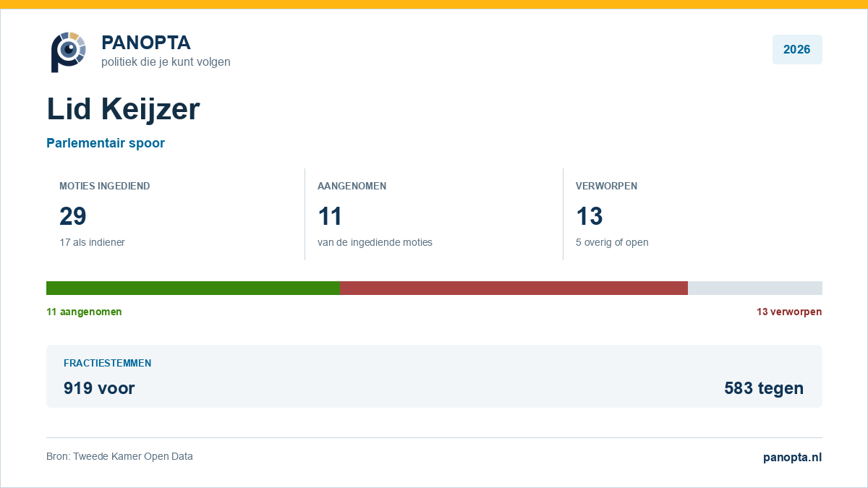Select the Verworpen stat card
868x488 pixels.
693,214
